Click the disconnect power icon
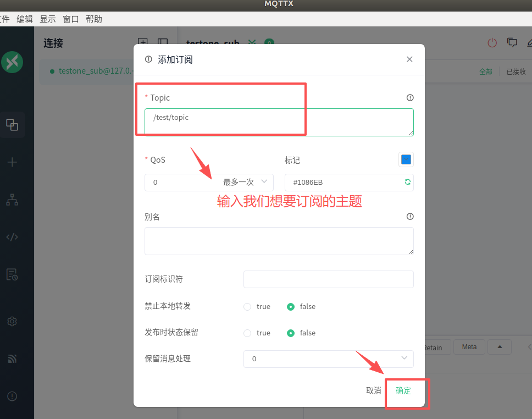 coord(492,42)
